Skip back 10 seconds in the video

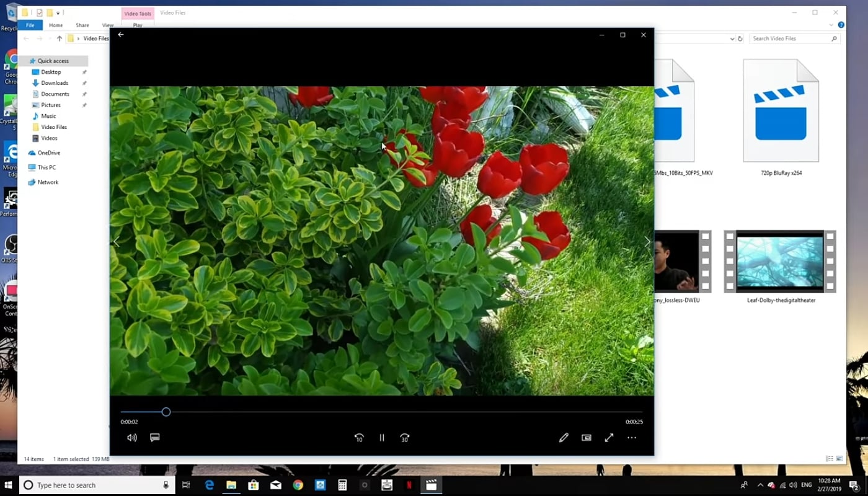[359, 438]
